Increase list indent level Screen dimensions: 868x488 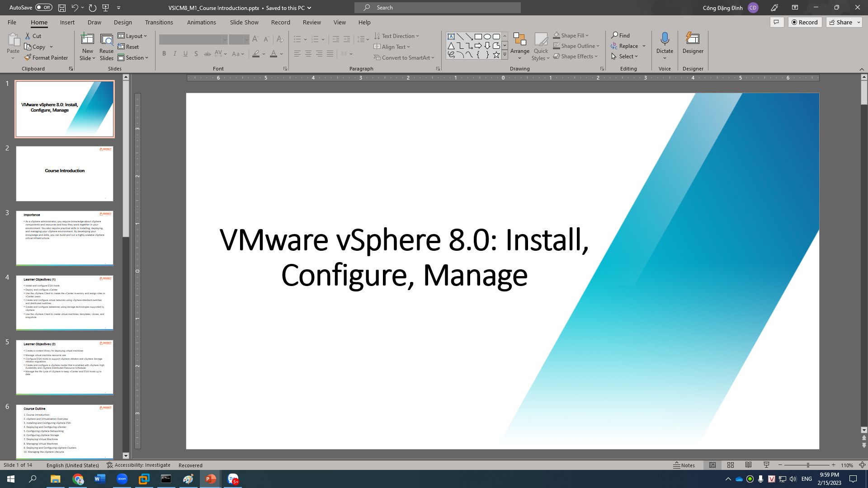point(347,39)
